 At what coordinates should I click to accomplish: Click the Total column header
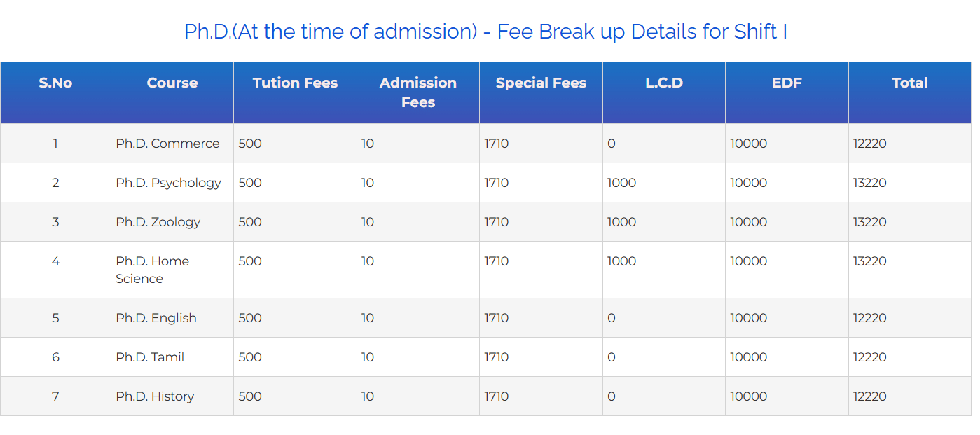(x=909, y=83)
